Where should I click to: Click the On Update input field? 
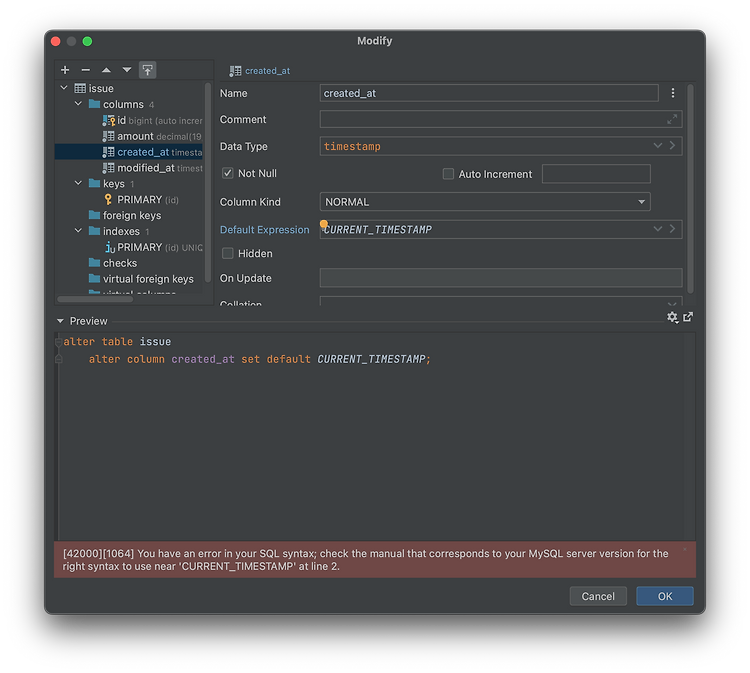(x=501, y=277)
